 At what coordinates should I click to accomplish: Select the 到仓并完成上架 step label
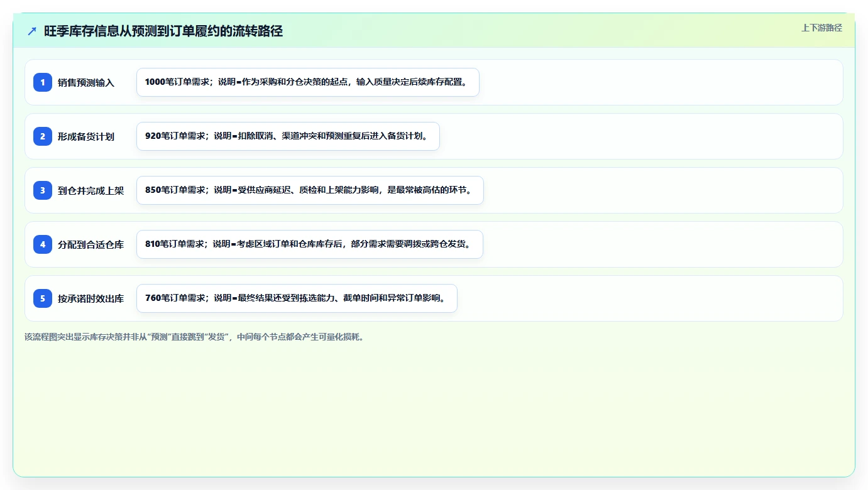(91, 190)
